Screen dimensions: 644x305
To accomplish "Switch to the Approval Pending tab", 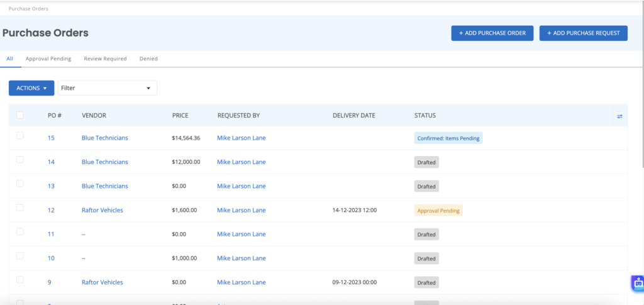I will (48, 58).
